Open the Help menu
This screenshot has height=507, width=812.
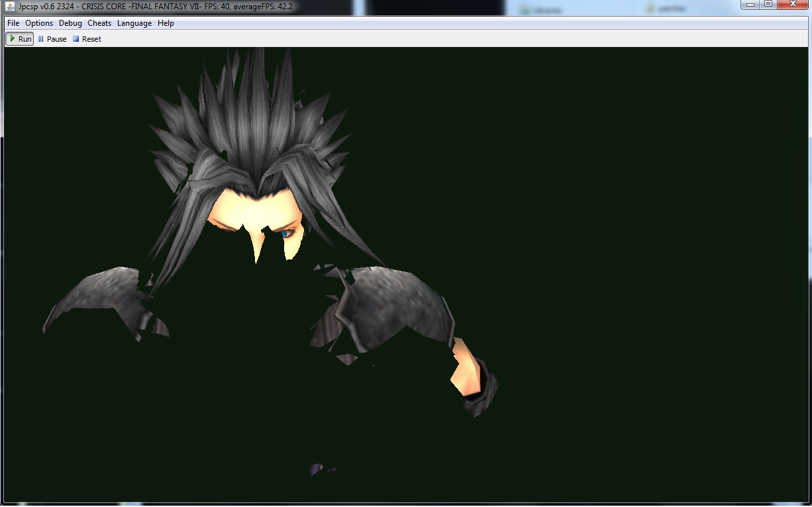coord(166,23)
